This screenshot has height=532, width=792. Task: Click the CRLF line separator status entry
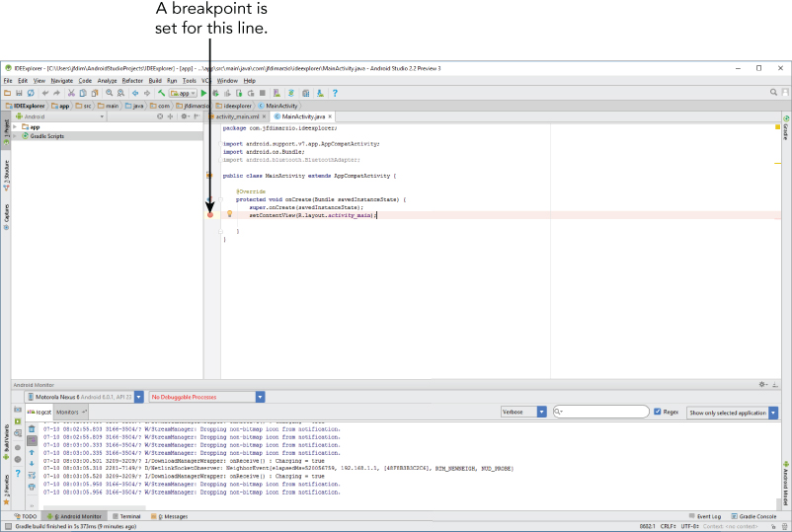[668, 526]
